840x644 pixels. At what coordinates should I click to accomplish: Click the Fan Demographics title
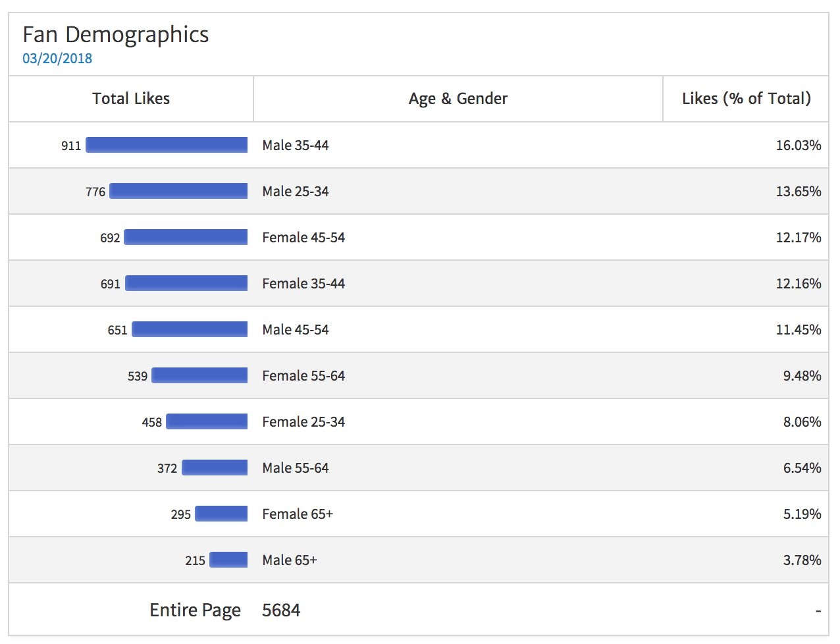pos(116,35)
